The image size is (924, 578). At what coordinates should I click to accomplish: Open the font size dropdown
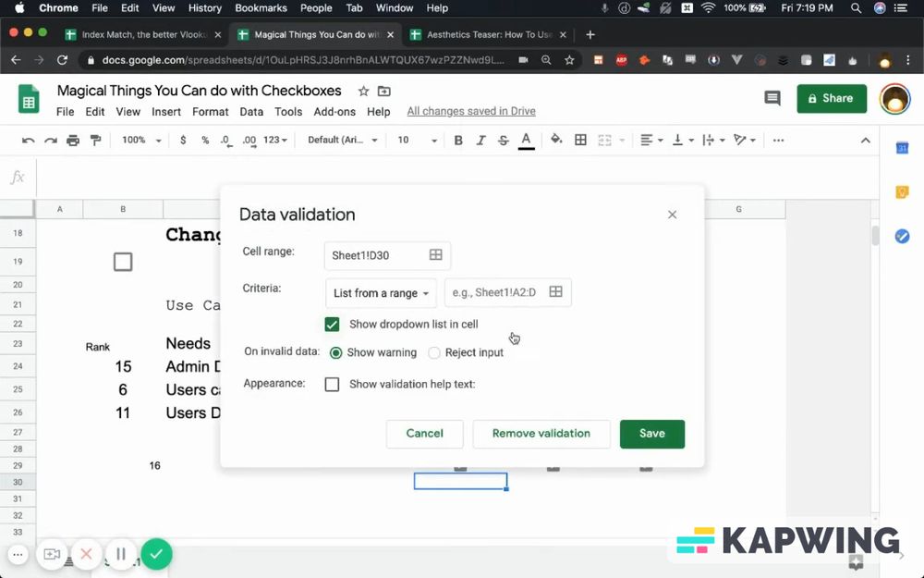pos(418,140)
